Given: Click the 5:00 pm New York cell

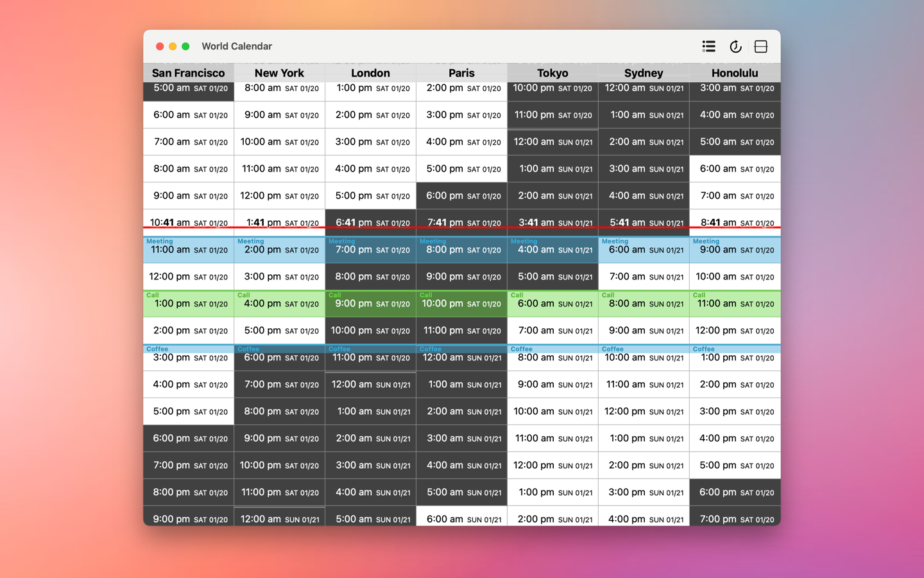Looking at the screenshot, I should (280, 331).
